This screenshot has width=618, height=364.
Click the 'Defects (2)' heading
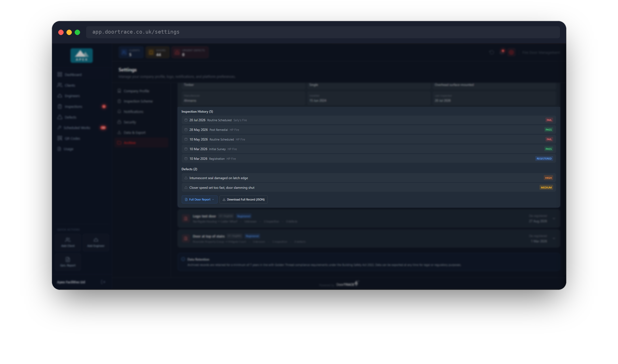coord(189,169)
